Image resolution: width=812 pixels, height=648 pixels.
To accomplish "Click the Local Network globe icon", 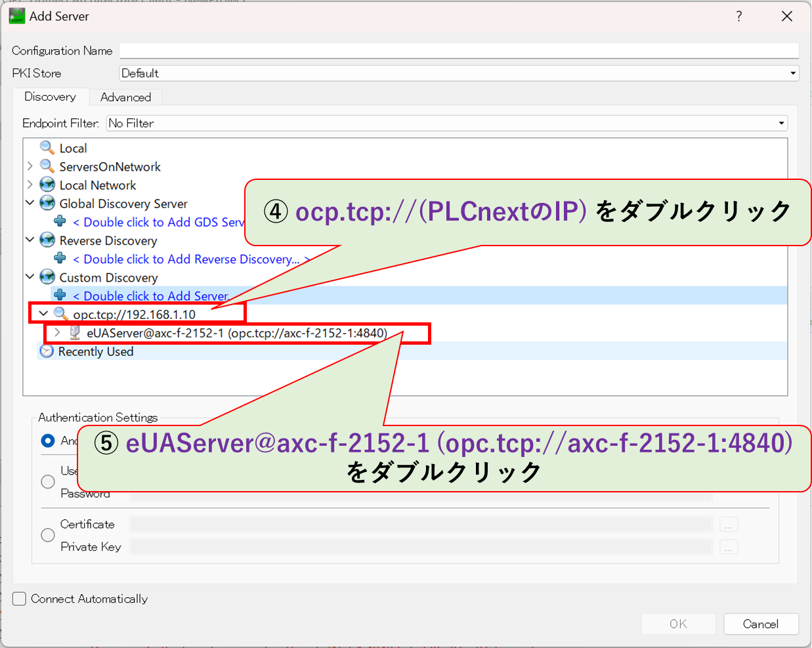I will [x=47, y=185].
